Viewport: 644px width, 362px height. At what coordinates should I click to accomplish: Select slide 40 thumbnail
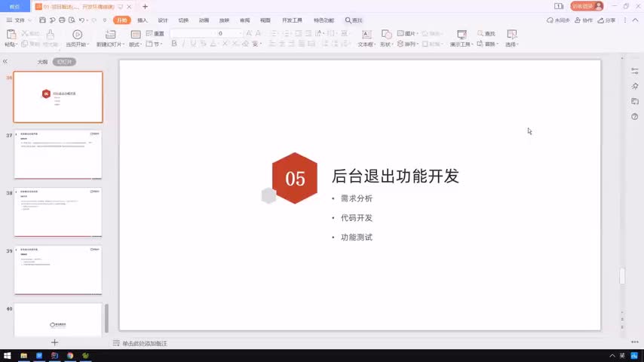tap(58, 320)
